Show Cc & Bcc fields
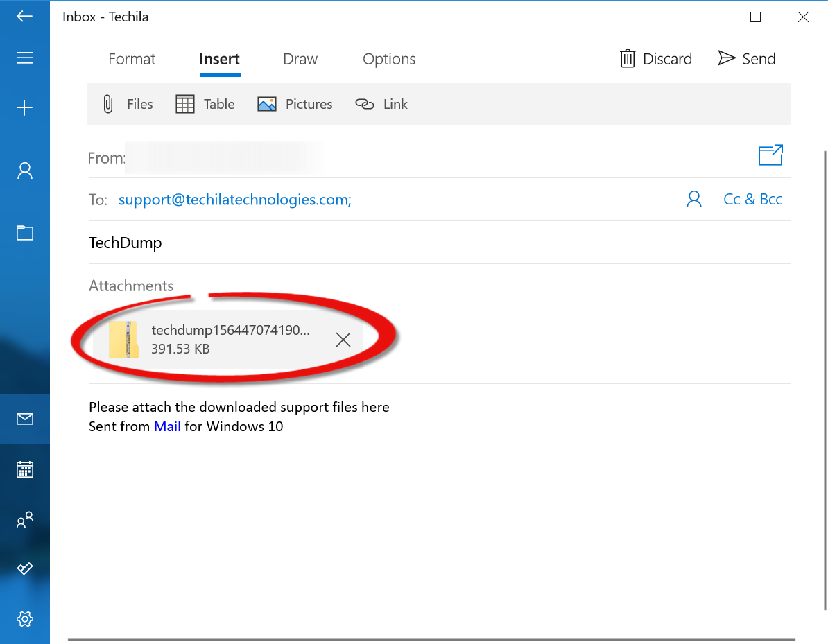This screenshot has width=828, height=644. [x=752, y=200]
